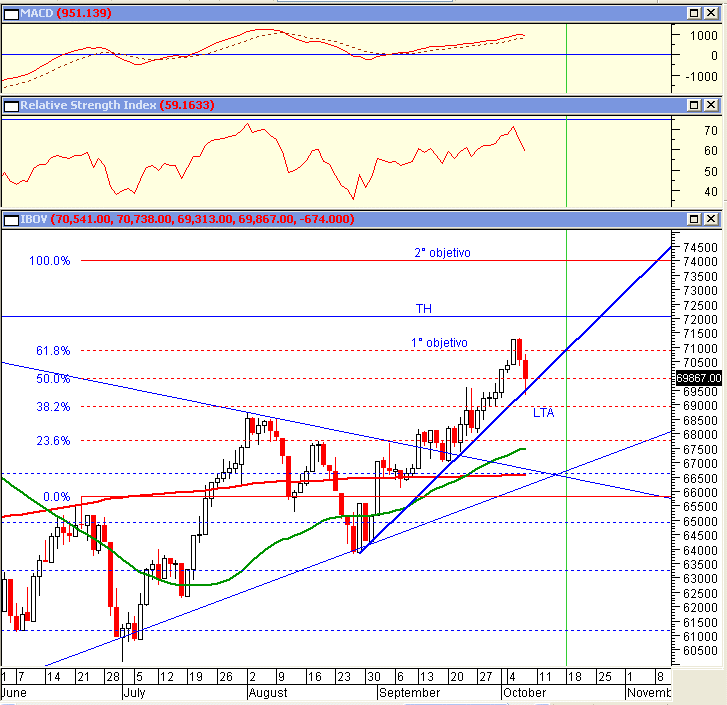Screen dimensions: 727x705
Task: Select the 38.2% Fibonacci label
Action: tap(53, 406)
